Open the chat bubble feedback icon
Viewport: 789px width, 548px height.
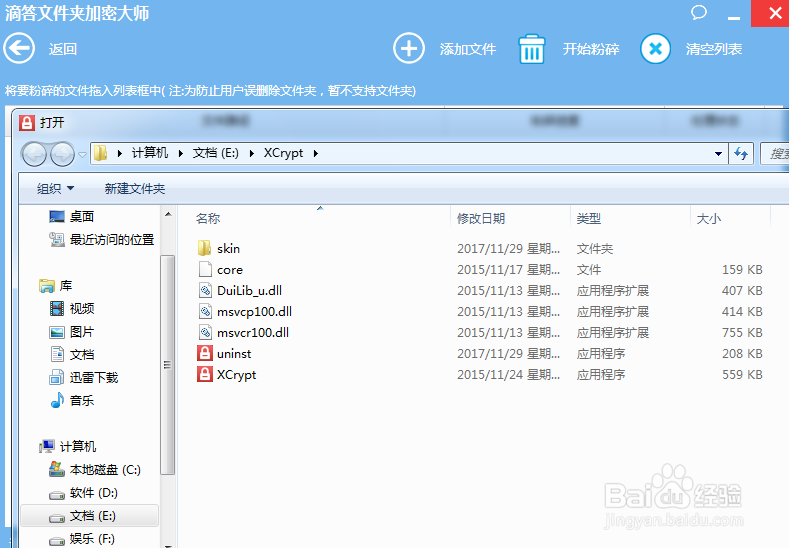tap(698, 12)
